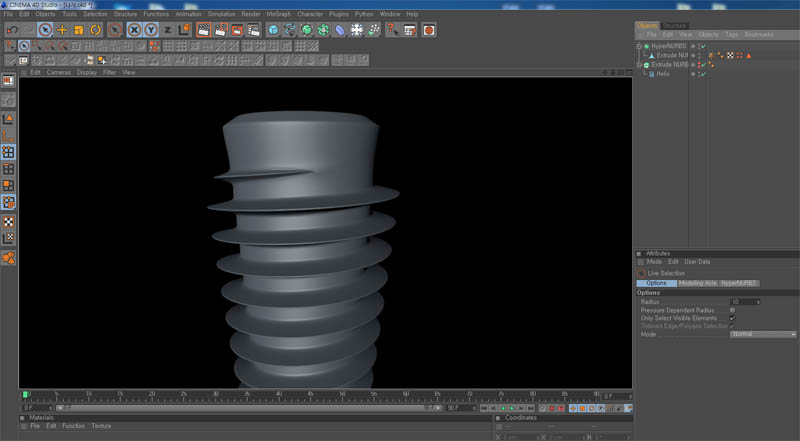Click go to end of animation button
The width and height of the screenshot is (800, 441).
(x=531, y=408)
